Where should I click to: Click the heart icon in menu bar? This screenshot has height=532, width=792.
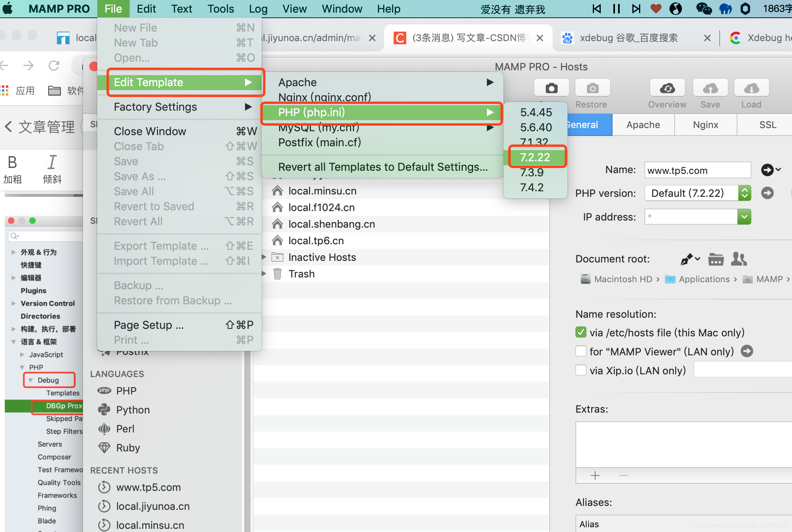coord(656,9)
